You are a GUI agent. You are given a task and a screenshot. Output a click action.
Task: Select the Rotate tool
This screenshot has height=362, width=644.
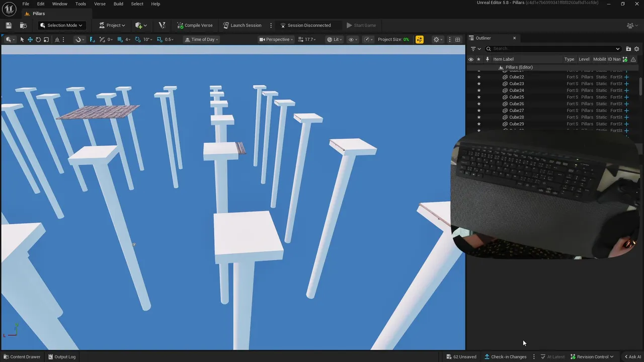pyautogui.click(x=38, y=39)
